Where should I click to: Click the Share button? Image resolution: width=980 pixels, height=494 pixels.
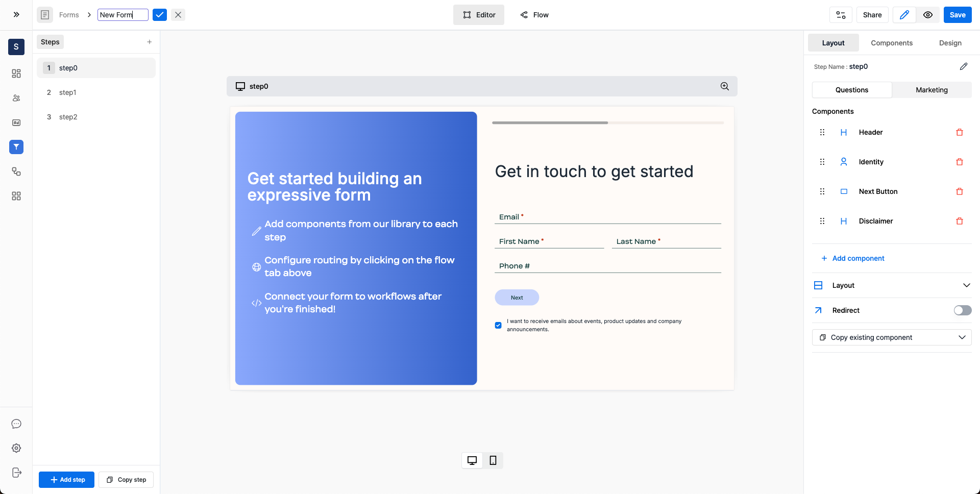tap(872, 15)
